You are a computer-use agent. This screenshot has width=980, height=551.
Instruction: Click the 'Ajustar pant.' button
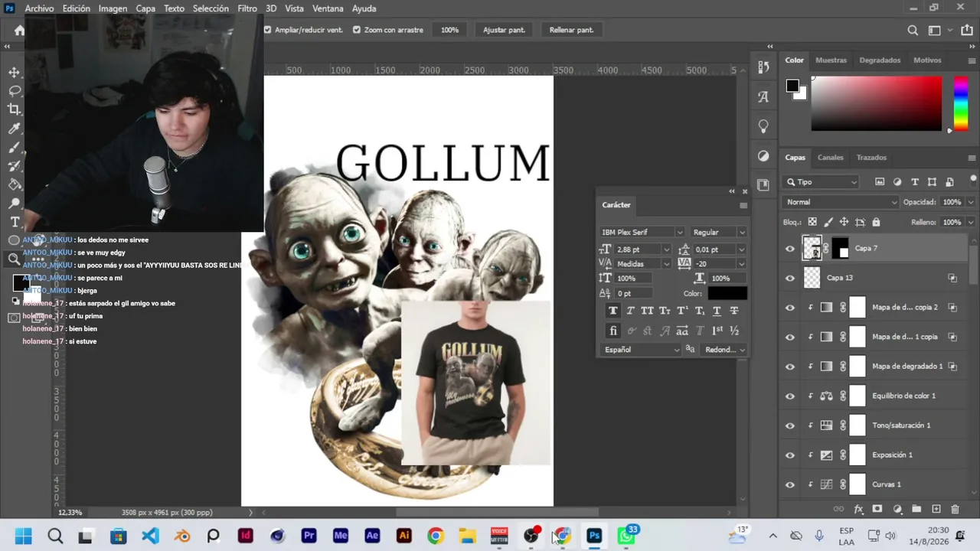click(x=504, y=30)
